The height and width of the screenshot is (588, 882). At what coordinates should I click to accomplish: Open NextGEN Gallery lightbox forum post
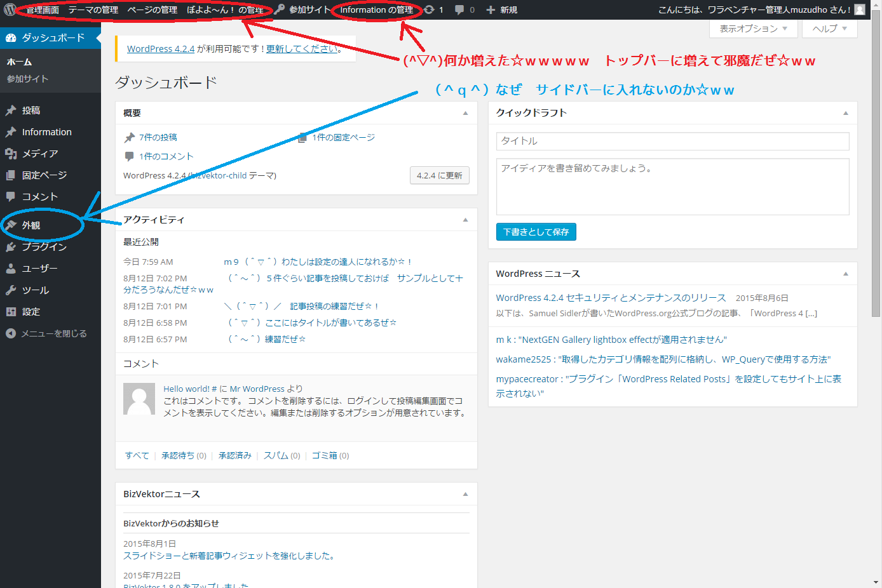click(611, 340)
